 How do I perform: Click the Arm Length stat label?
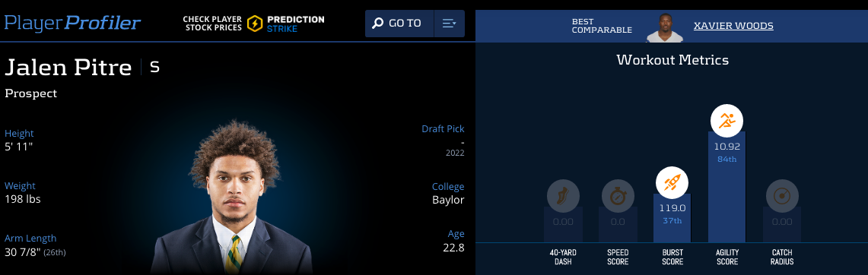[30, 238]
